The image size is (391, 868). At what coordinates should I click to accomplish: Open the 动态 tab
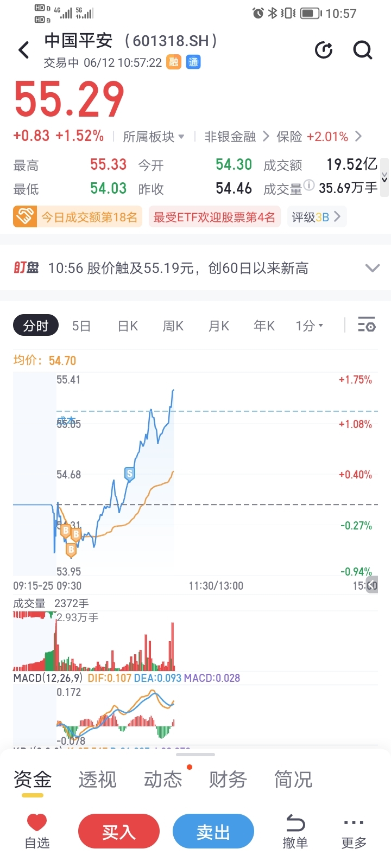(163, 780)
